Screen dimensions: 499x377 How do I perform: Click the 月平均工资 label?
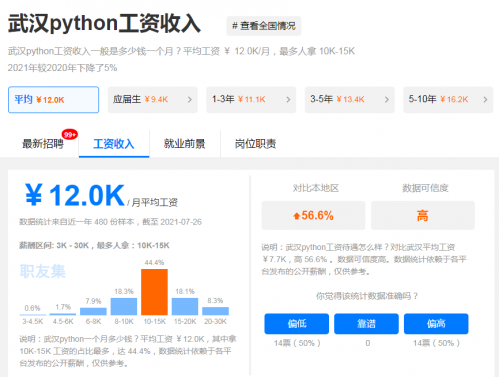click(155, 202)
